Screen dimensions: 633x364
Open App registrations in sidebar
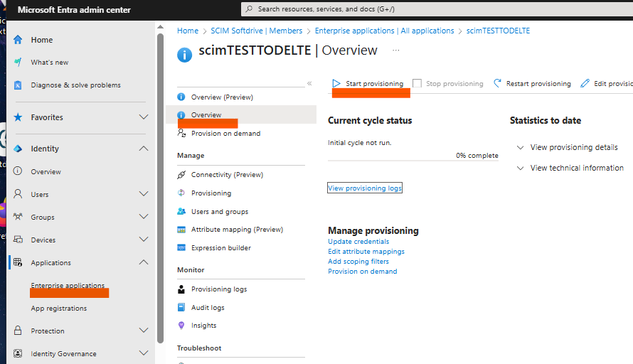click(59, 308)
